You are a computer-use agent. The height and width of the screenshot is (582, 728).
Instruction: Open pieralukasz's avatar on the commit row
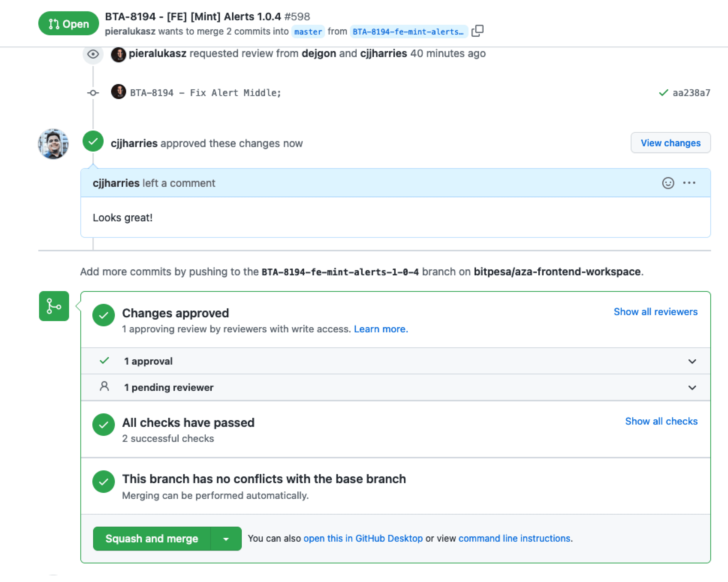click(x=118, y=92)
